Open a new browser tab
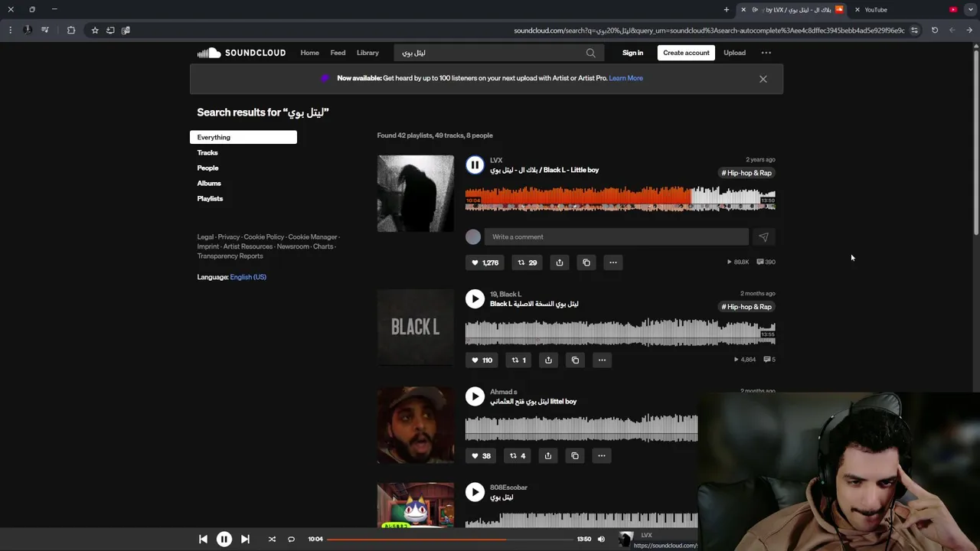 pos(727,9)
